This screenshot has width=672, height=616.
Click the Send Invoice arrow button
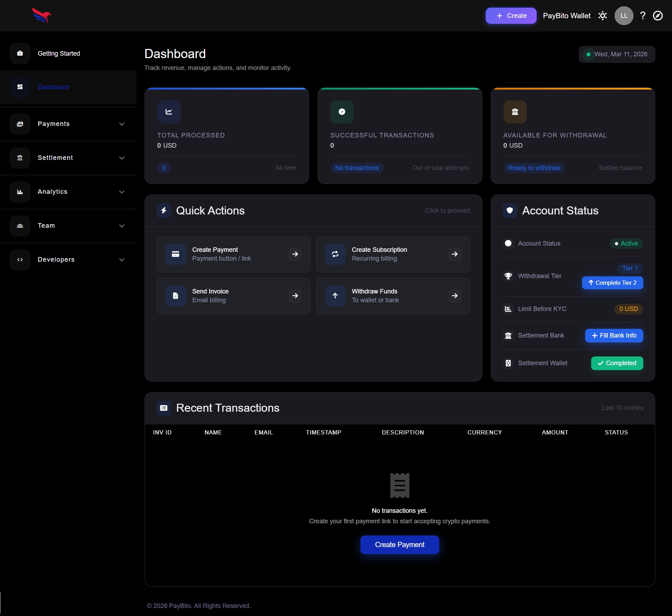point(295,296)
